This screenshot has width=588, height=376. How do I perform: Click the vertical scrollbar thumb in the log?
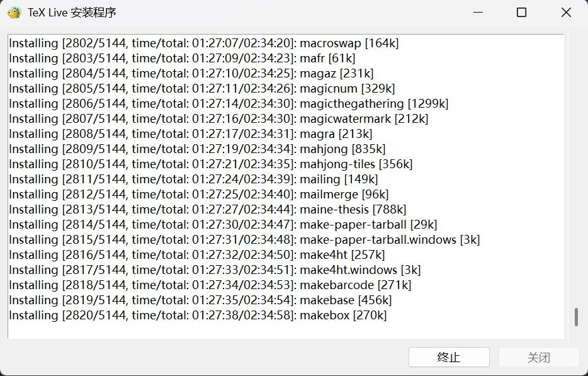576,317
